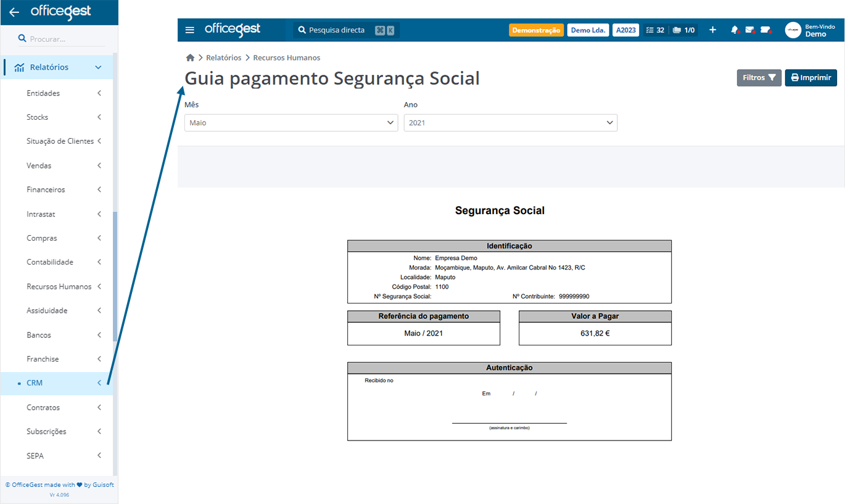This screenshot has width=845, height=504.
Task: Click the Empresa Demo name text
Action: coord(456,258)
